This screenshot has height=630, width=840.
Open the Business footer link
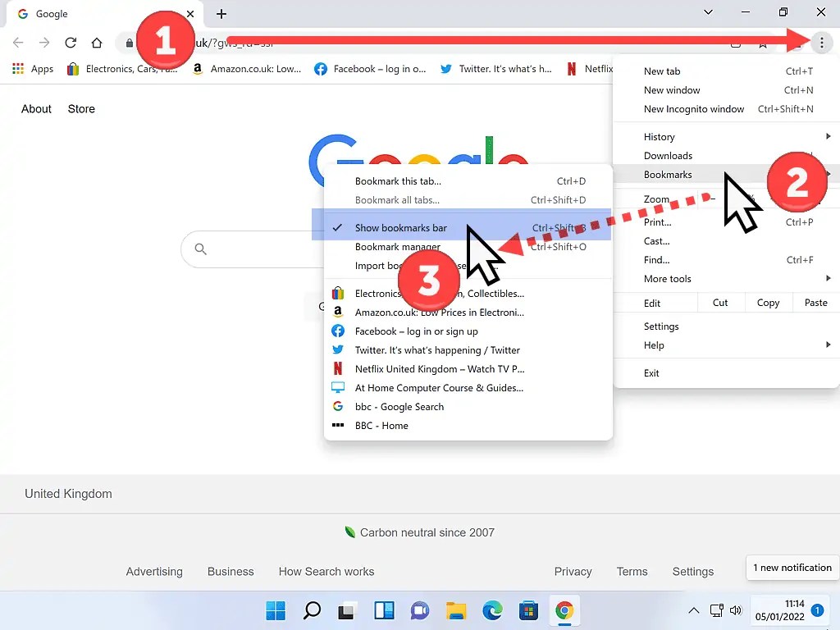pos(231,572)
